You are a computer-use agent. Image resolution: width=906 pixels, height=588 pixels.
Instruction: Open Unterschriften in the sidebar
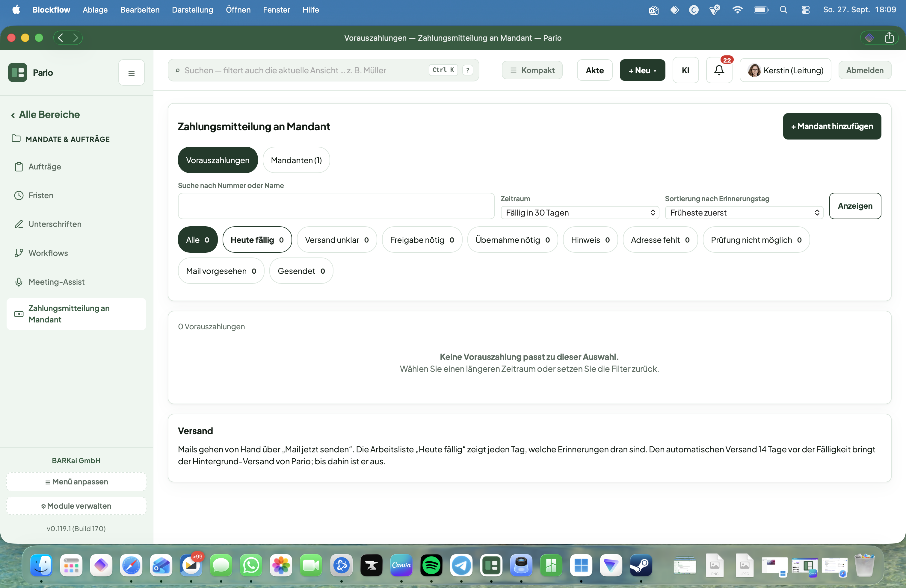pyautogui.click(x=76, y=224)
